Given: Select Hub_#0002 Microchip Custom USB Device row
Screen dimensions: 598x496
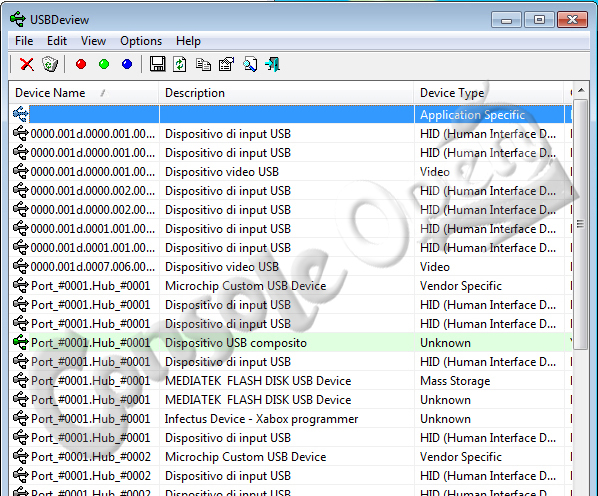Looking at the screenshot, I should [x=290, y=457].
